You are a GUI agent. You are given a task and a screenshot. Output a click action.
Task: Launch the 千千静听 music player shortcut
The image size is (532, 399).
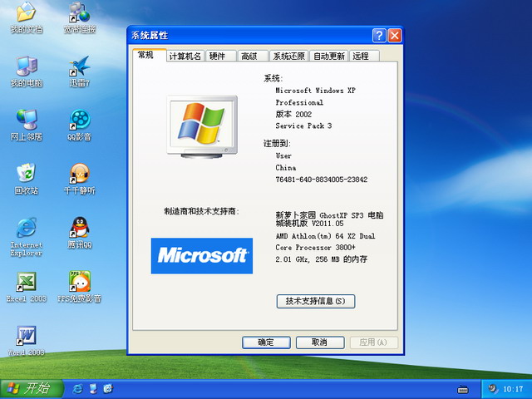(80, 179)
